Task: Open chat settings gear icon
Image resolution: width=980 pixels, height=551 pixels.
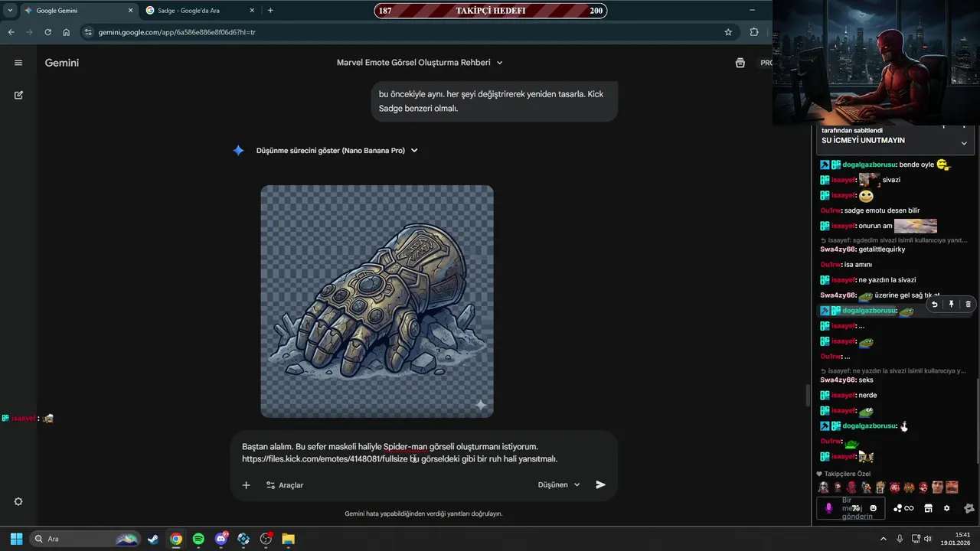Action: (946, 508)
